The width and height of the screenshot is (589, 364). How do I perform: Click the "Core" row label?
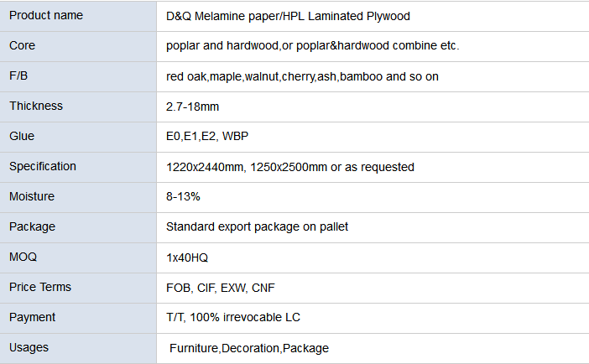tap(23, 45)
